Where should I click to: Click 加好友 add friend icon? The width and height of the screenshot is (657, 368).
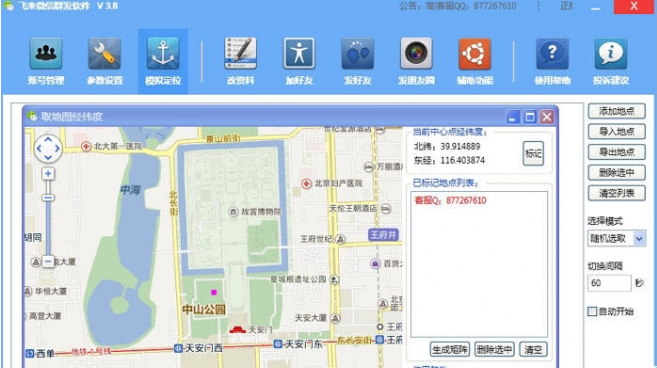coord(299,53)
